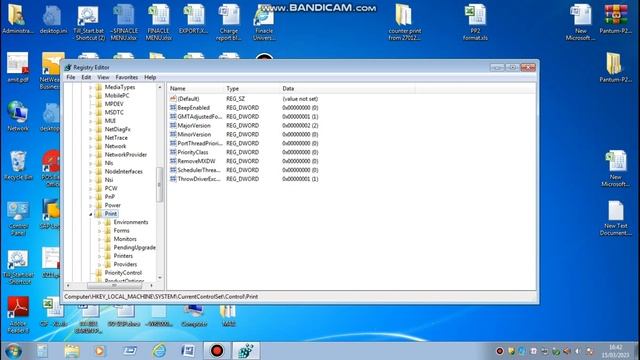Click the MinorVersion value icon
The image size is (640, 360).
pos(173,134)
